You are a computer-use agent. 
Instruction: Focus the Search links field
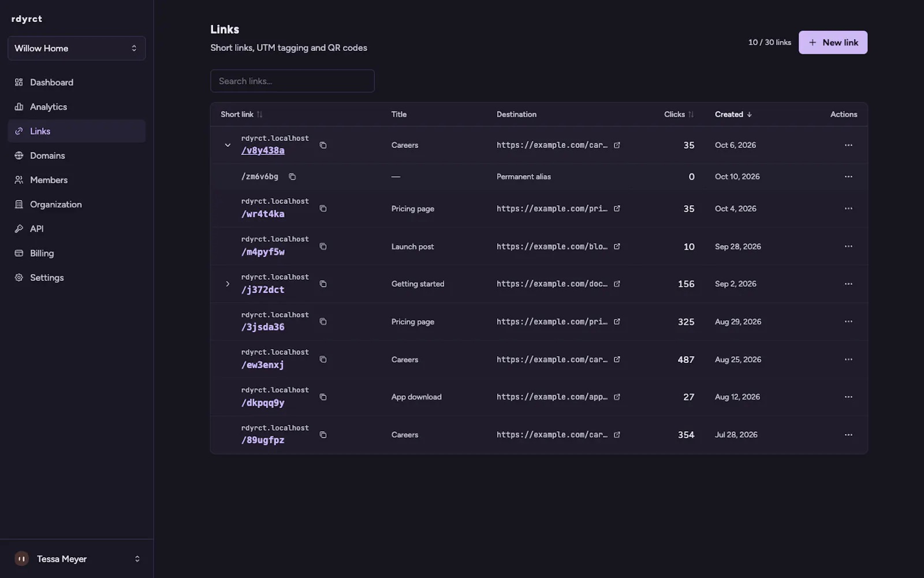(292, 81)
